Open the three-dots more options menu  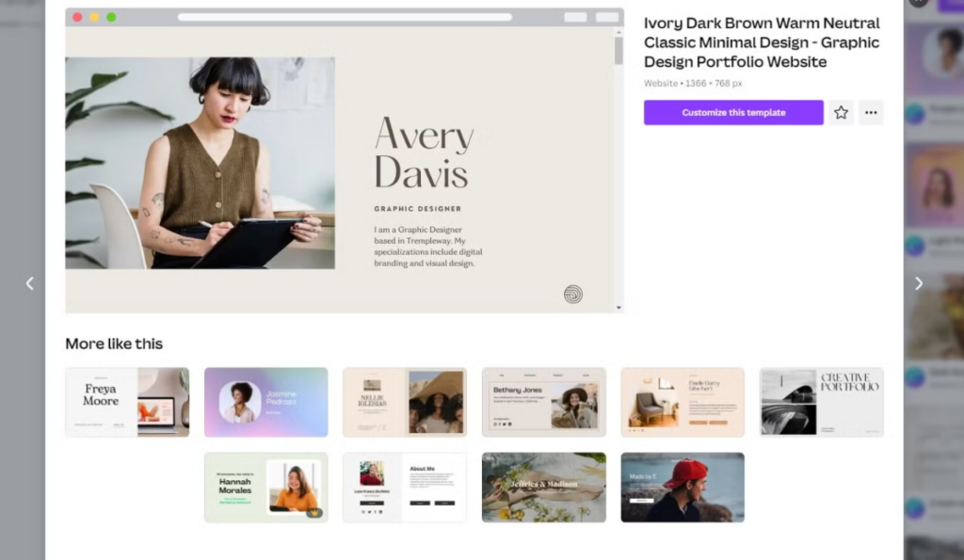(x=871, y=113)
